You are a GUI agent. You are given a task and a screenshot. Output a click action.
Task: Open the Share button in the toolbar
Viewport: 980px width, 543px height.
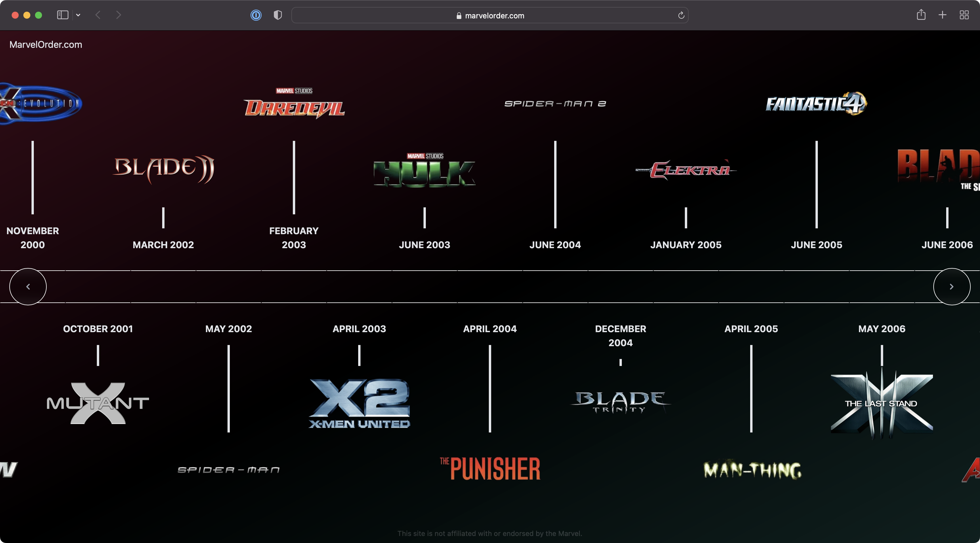921,15
